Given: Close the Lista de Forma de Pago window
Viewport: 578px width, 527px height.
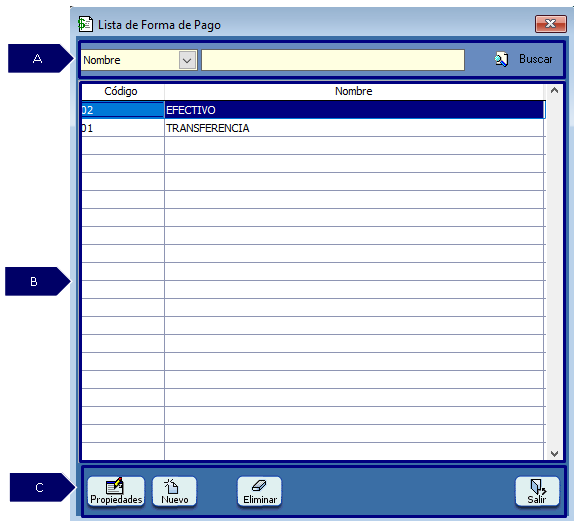Looking at the screenshot, I should tap(551, 24).
